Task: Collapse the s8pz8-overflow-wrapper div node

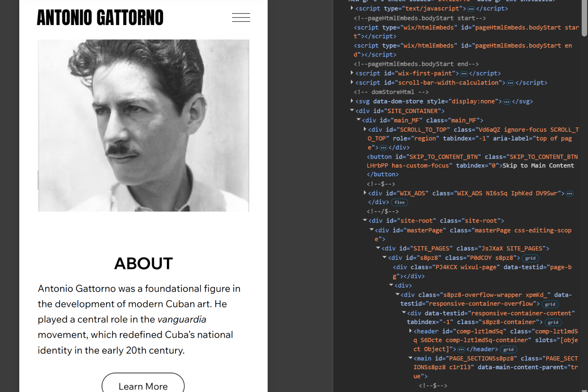Action: tap(397, 294)
